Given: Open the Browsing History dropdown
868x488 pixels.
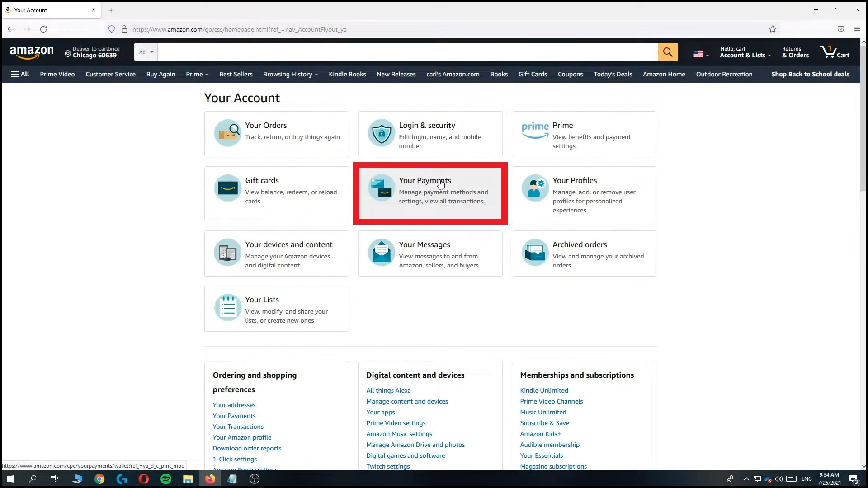Looking at the screenshot, I should pos(290,74).
